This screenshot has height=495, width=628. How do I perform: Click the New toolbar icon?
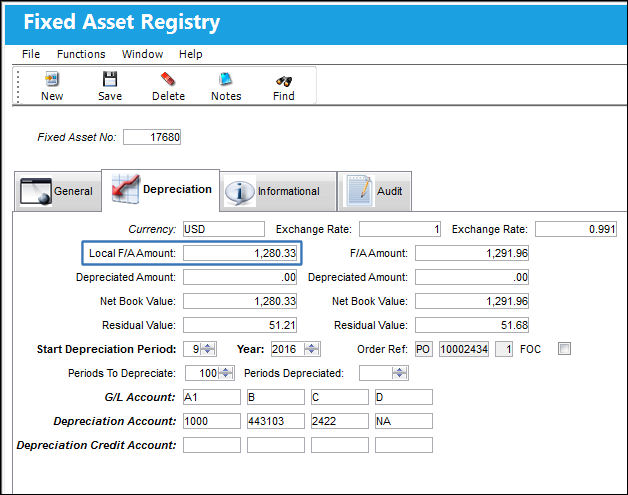(x=52, y=79)
